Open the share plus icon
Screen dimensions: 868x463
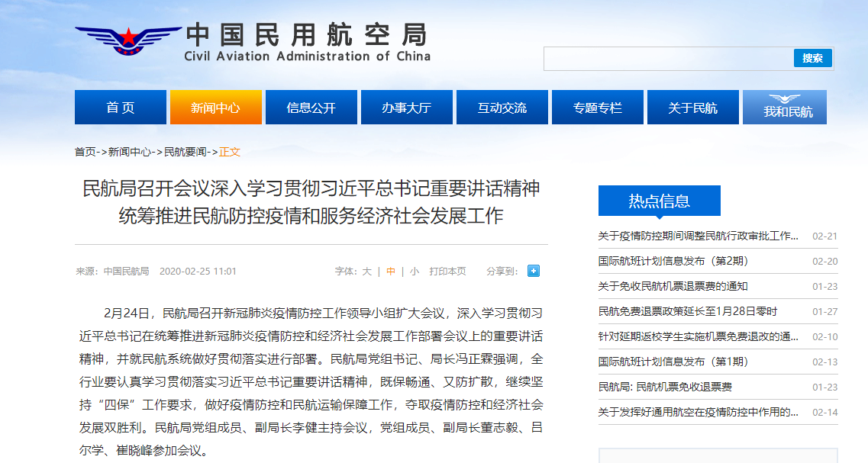(x=534, y=271)
